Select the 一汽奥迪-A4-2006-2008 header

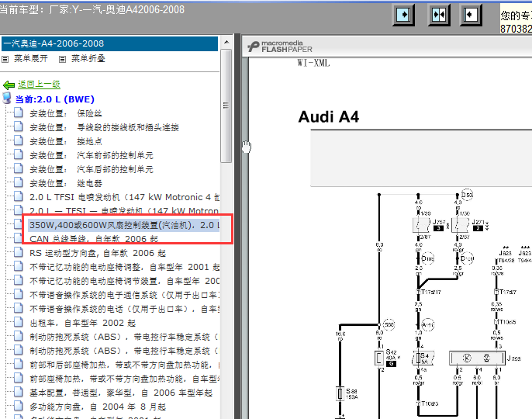pyautogui.click(x=109, y=43)
